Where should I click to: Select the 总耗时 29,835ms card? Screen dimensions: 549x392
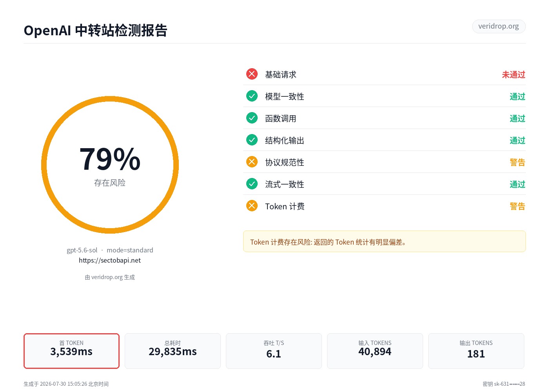pos(173,351)
